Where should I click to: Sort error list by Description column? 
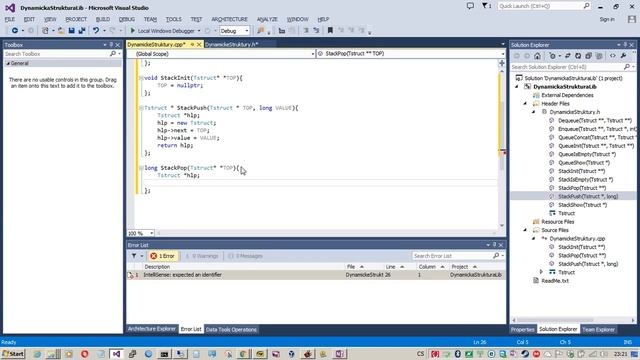click(157, 267)
